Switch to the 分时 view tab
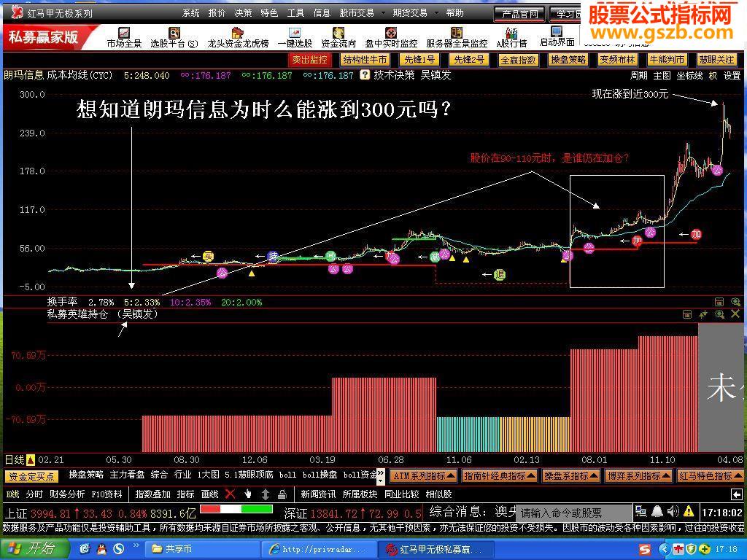The height and width of the screenshot is (560, 747). pos(34,494)
